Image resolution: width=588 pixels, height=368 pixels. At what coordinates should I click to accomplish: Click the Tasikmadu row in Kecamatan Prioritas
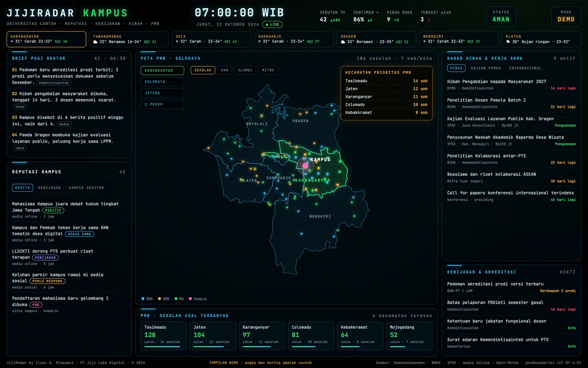(x=386, y=81)
